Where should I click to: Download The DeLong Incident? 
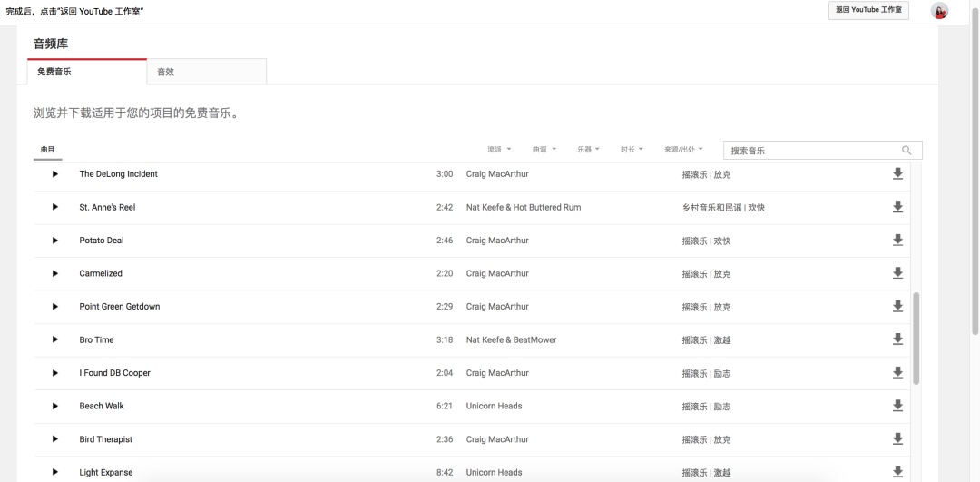pos(897,173)
